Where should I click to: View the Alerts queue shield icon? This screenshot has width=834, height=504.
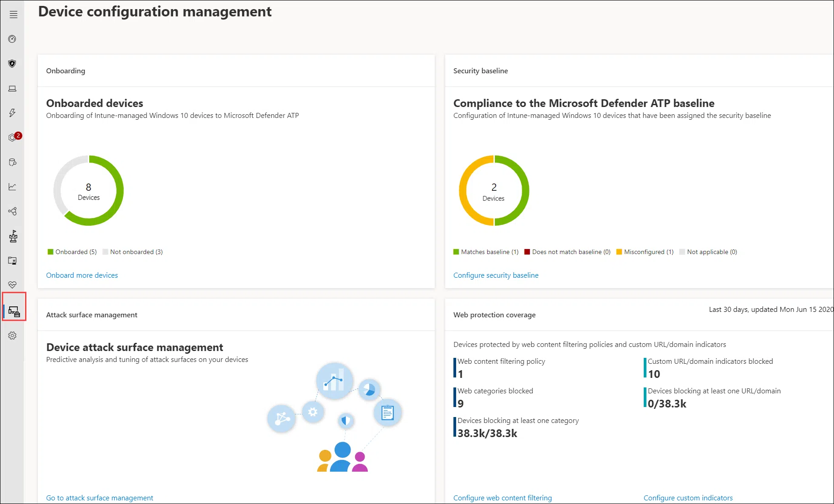pyautogui.click(x=12, y=64)
